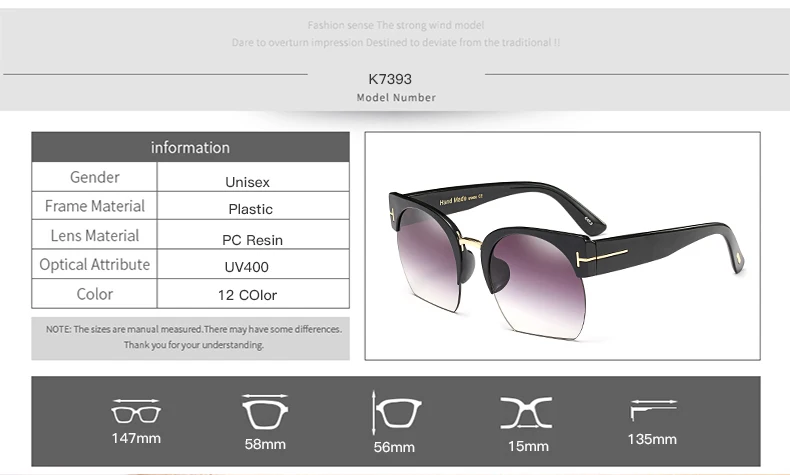Click the sunglasses product photo

(x=562, y=246)
